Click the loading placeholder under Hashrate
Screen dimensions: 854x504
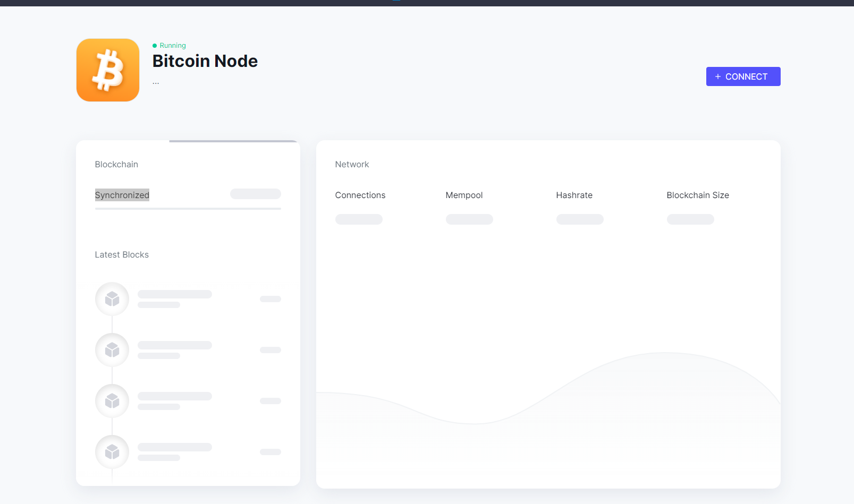(580, 219)
